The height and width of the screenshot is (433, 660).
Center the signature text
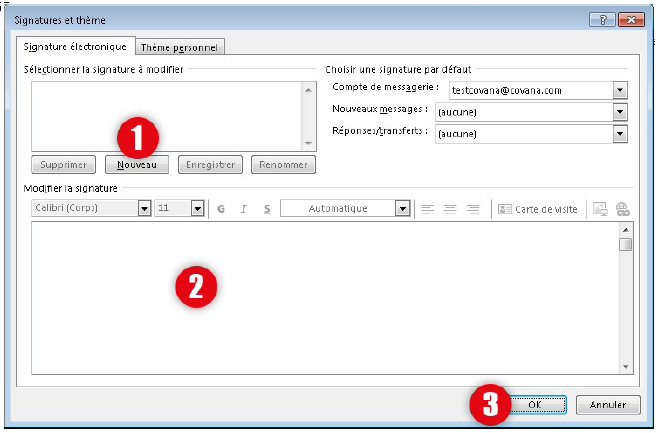point(450,209)
